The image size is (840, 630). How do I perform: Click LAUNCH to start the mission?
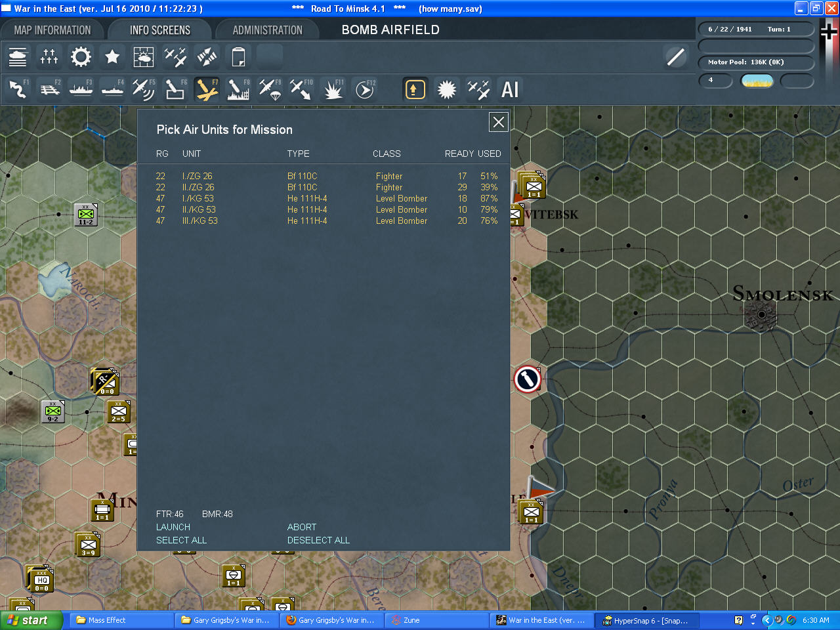pos(173,527)
